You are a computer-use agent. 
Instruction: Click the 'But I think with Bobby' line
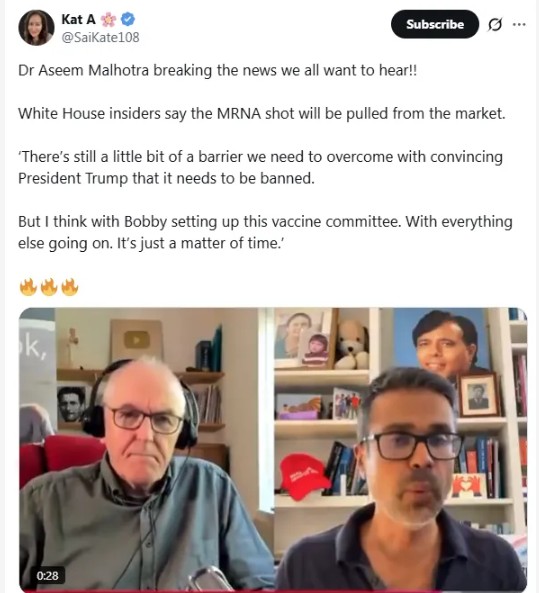tap(265, 222)
